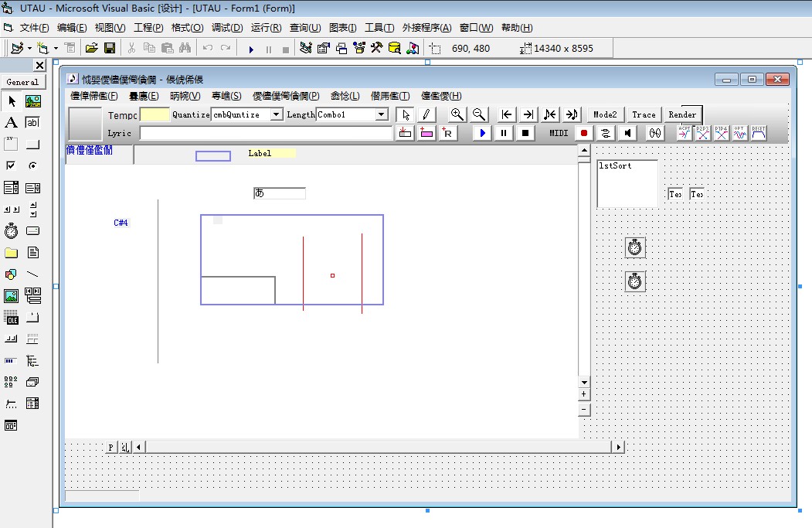Expand the cmbQuntize dropdown
Image resolution: width=812 pixels, height=528 pixels.
click(x=277, y=114)
